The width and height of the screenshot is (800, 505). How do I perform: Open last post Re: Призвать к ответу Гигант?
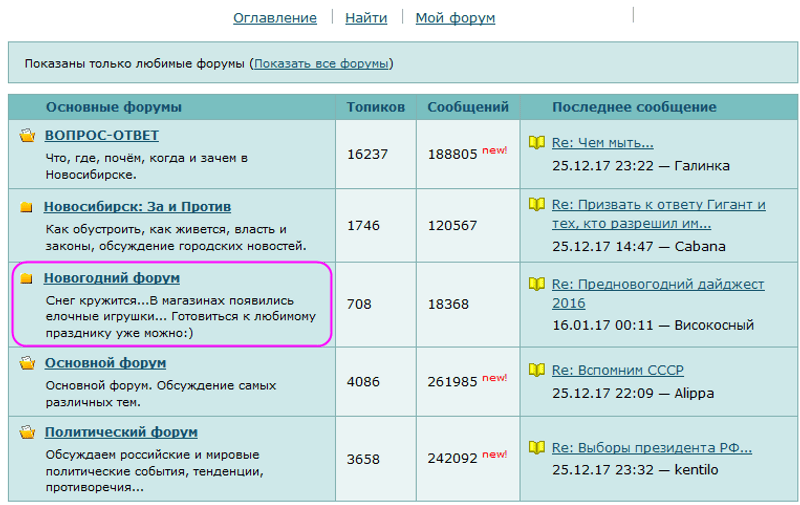658,204
